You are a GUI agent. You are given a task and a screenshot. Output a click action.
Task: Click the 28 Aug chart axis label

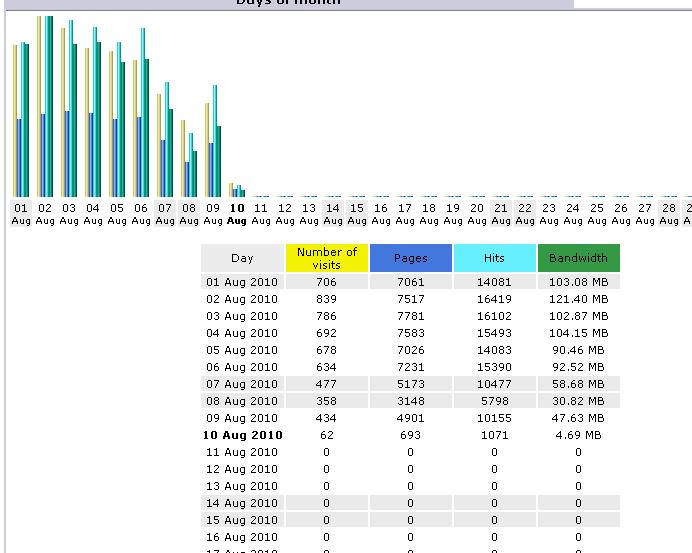point(669,214)
